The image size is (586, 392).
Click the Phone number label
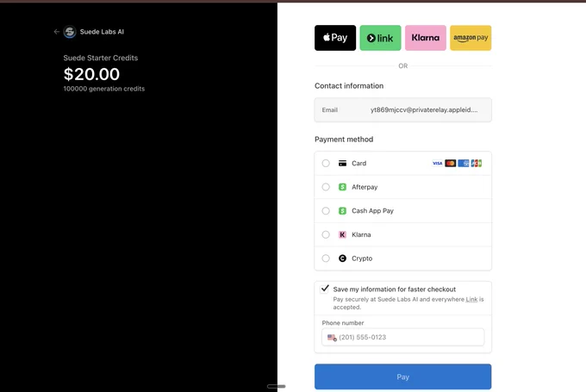343,323
